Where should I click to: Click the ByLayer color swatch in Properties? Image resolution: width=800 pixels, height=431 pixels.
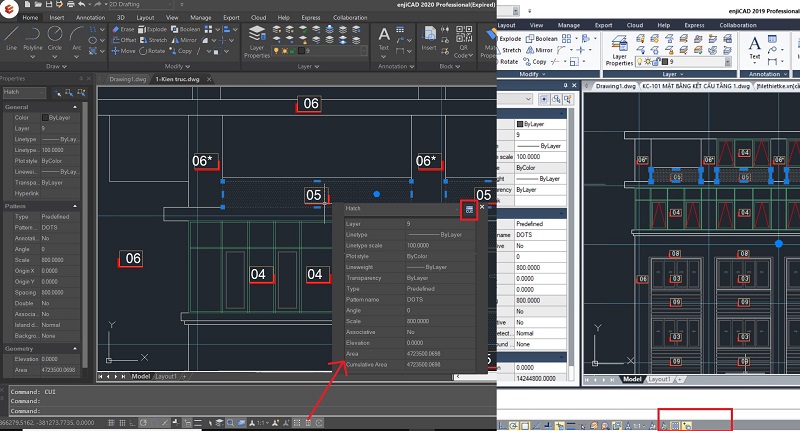[x=45, y=118]
